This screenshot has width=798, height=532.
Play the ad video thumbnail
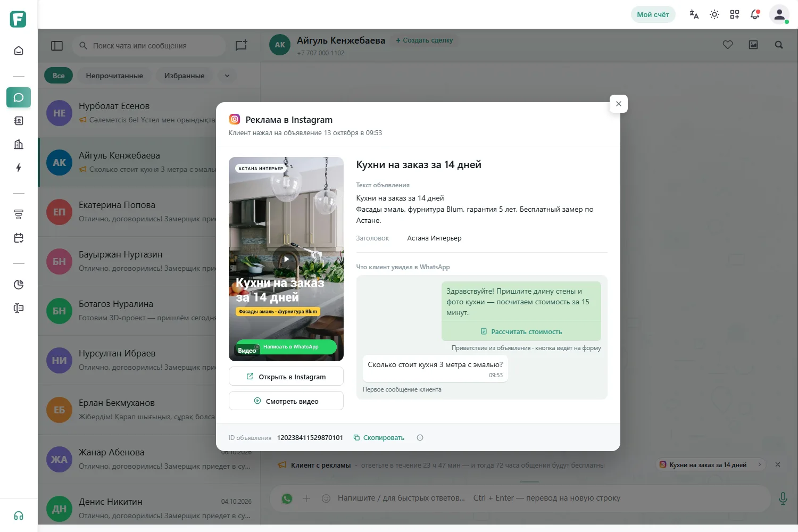click(x=286, y=259)
